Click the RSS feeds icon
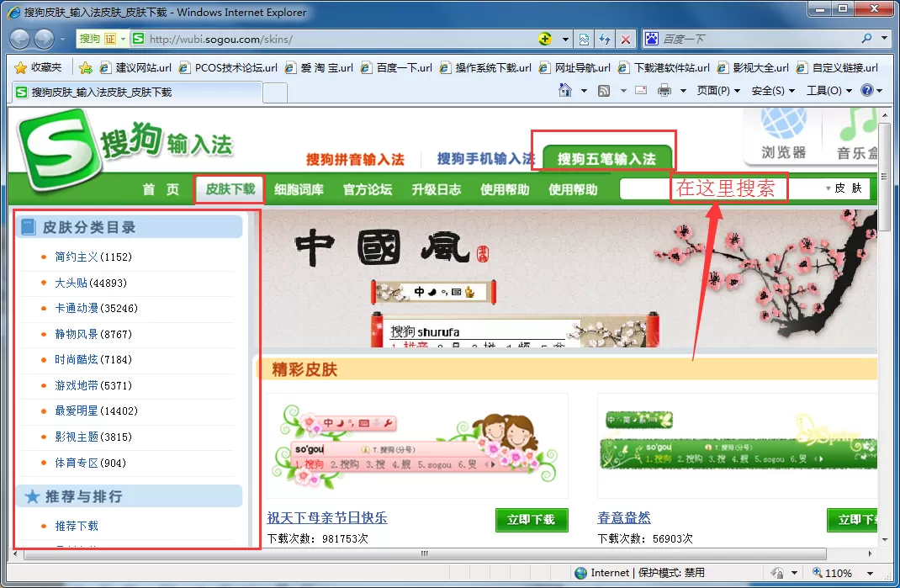 point(604,91)
